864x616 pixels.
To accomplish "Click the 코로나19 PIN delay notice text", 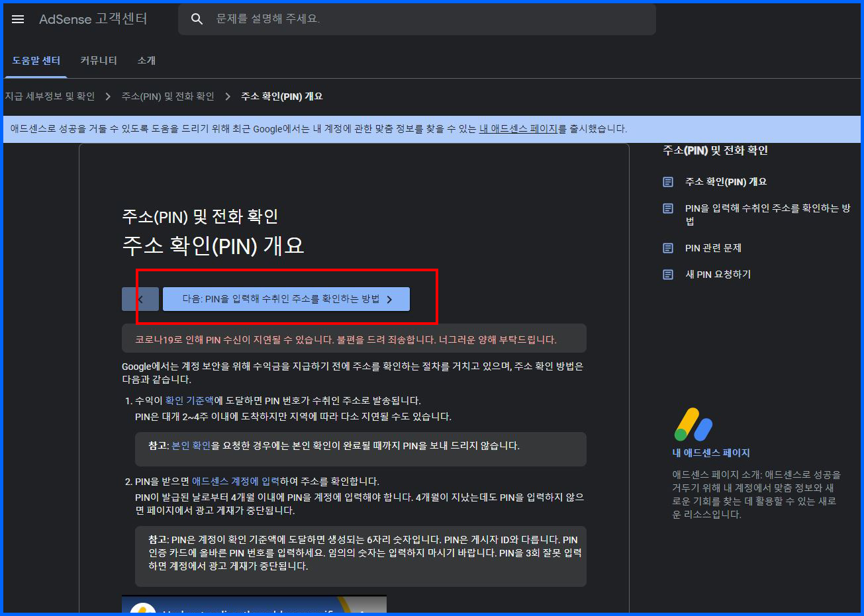I will (x=346, y=340).
